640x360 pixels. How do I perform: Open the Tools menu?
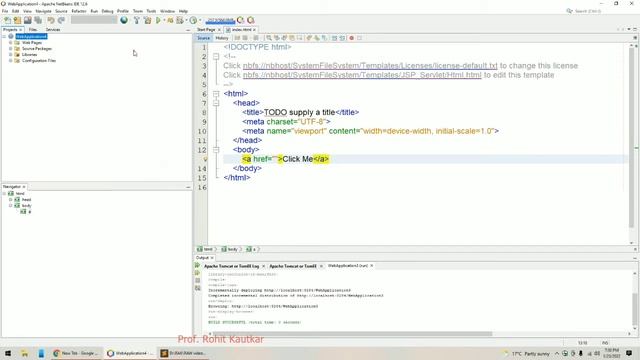click(x=151, y=11)
